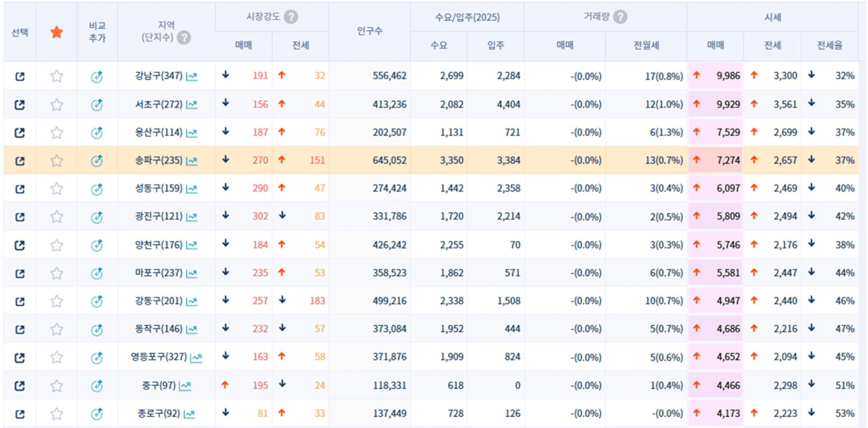Select highlighted 매매 price cell 7,274
The width and height of the screenshot is (868, 428).
[716, 160]
